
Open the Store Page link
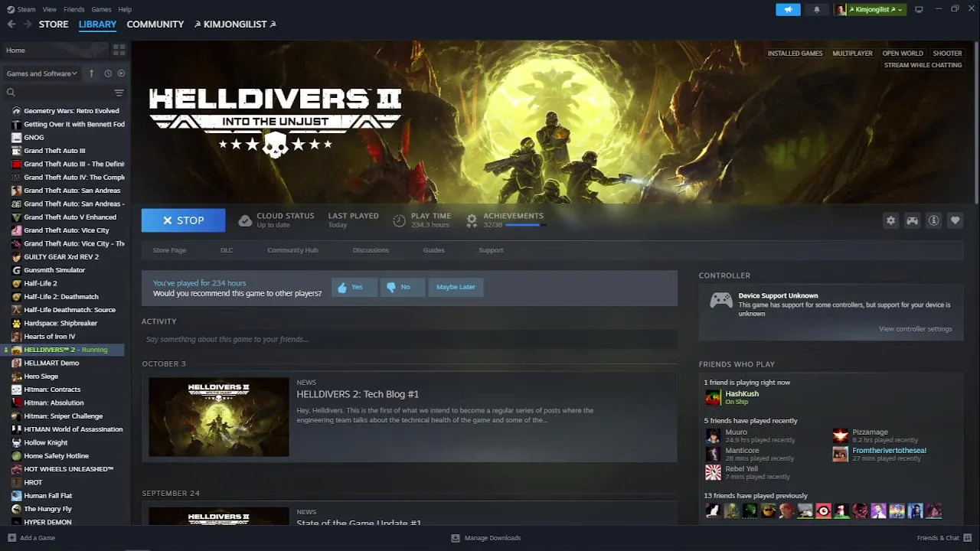pos(169,250)
